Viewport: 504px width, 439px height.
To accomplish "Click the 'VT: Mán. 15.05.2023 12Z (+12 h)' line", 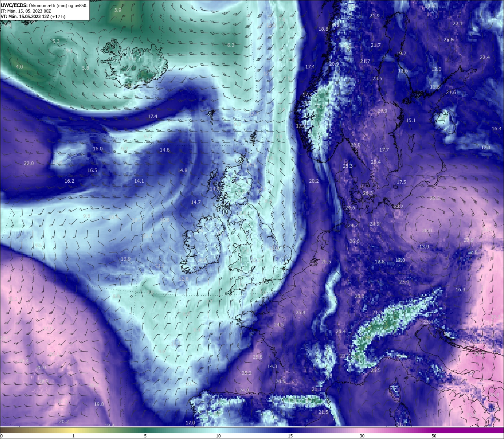I will [33, 17].
